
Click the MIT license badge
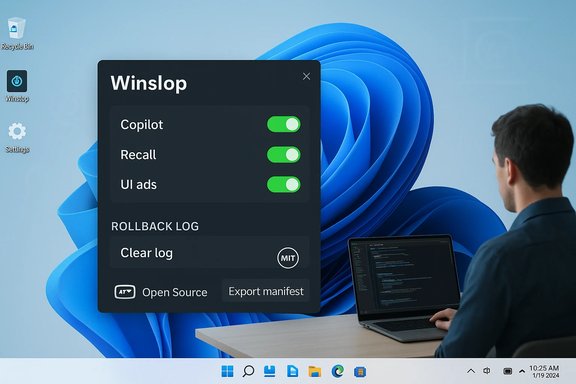(288, 258)
